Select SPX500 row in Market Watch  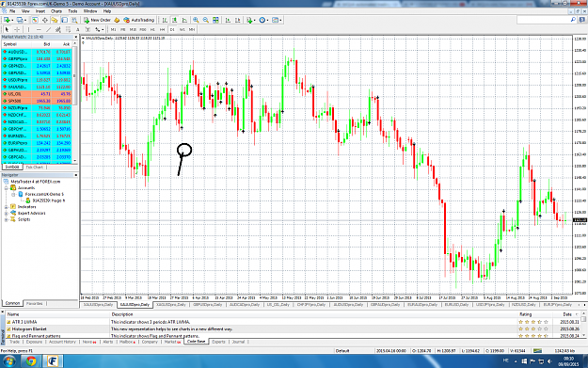click(x=38, y=101)
